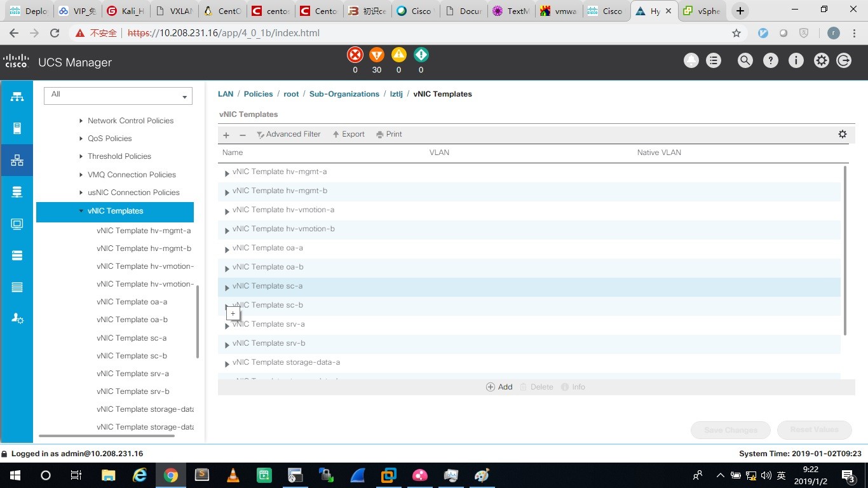Click the Sub-Organizations breadcrumb link

click(x=344, y=94)
